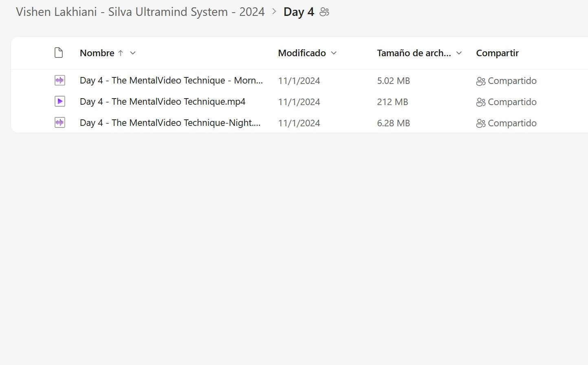
Task: Click the Day 4 breadcrumb title
Action: point(299,12)
